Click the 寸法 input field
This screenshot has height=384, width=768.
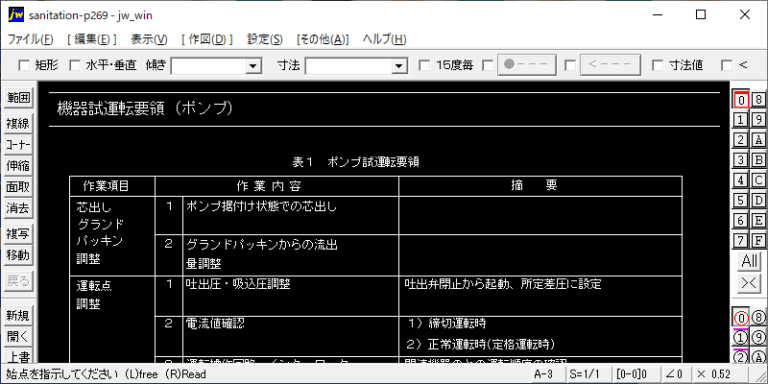pos(349,66)
